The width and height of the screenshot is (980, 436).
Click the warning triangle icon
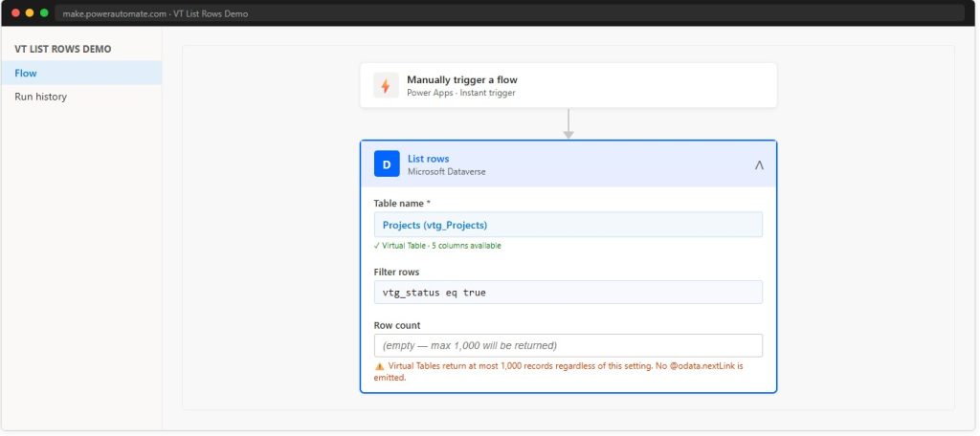379,366
